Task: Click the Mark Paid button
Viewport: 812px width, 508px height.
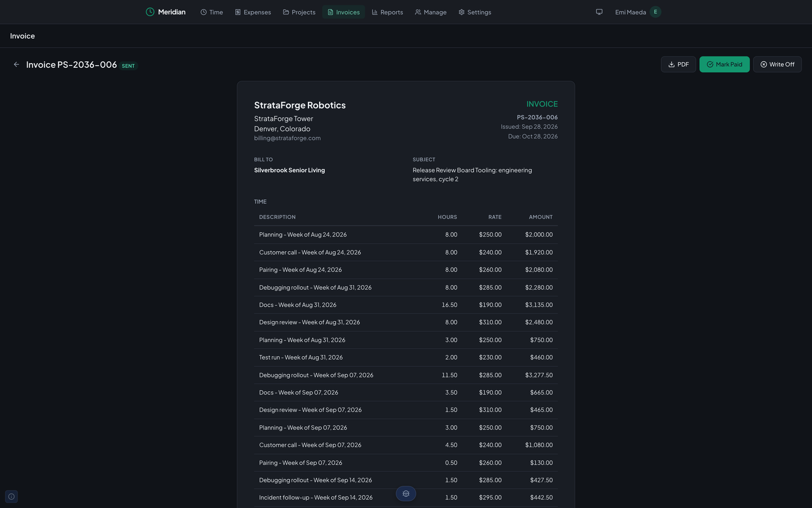Action: coord(725,64)
